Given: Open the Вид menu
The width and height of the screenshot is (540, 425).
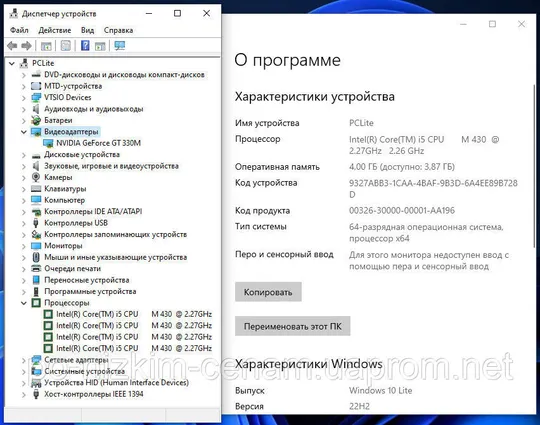Looking at the screenshot, I should pyautogui.click(x=87, y=30).
